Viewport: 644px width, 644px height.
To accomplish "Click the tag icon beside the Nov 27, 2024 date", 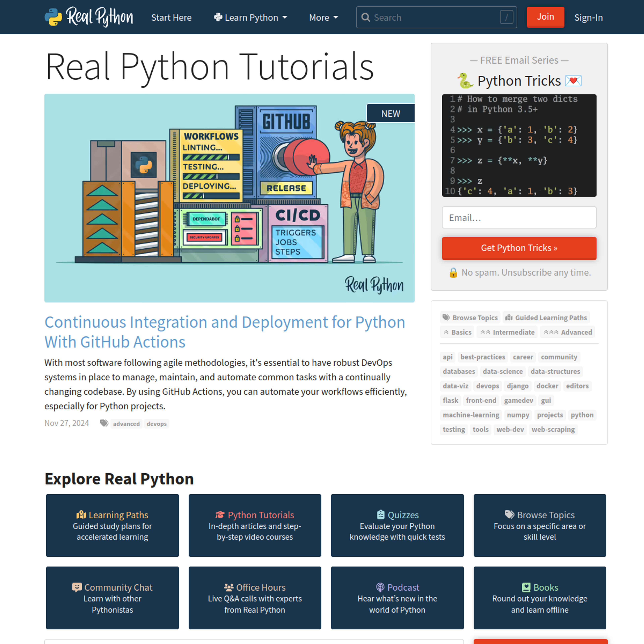I will [104, 423].
